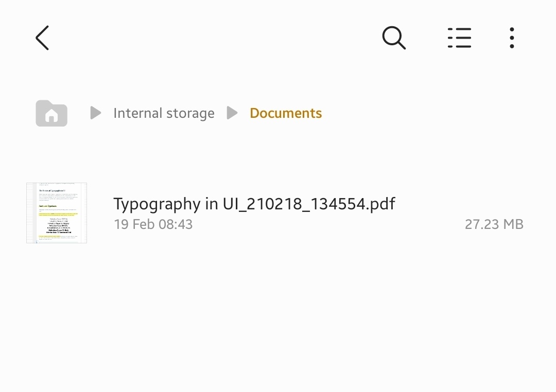Open Typography in UI_210218_134554.pdf

(x=254, y=204)
